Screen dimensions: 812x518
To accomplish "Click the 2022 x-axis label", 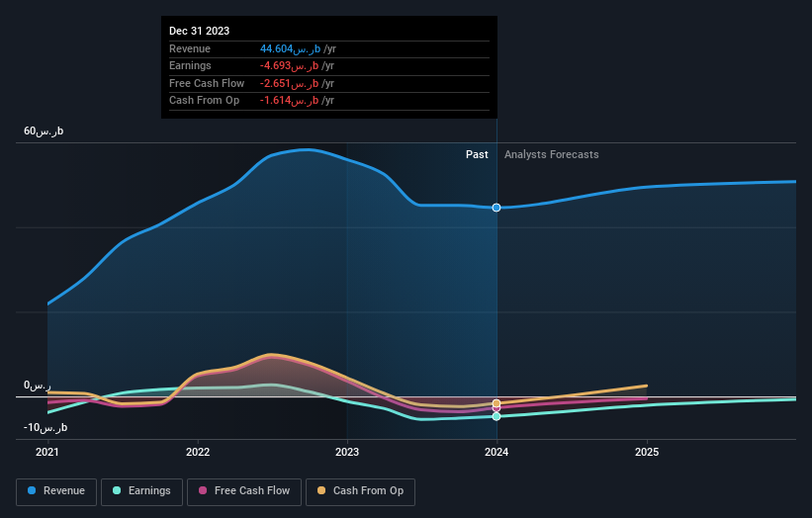I will tap(198, 453).
